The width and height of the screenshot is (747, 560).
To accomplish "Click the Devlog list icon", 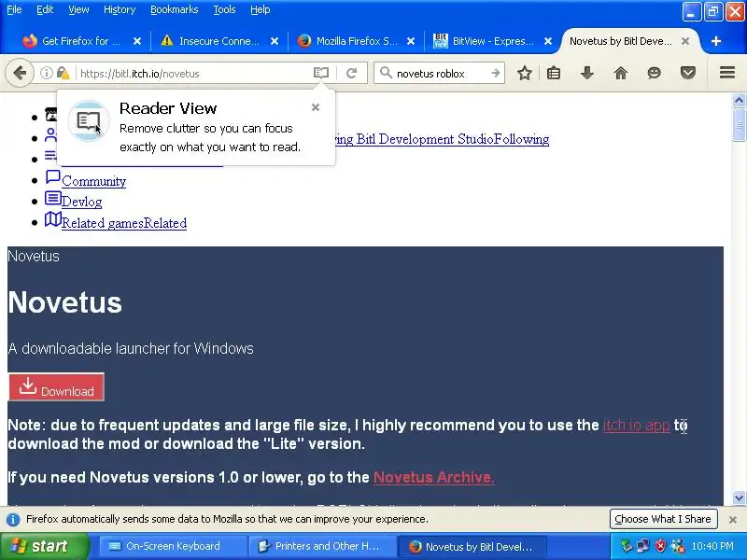I will (x=52, y=198).
